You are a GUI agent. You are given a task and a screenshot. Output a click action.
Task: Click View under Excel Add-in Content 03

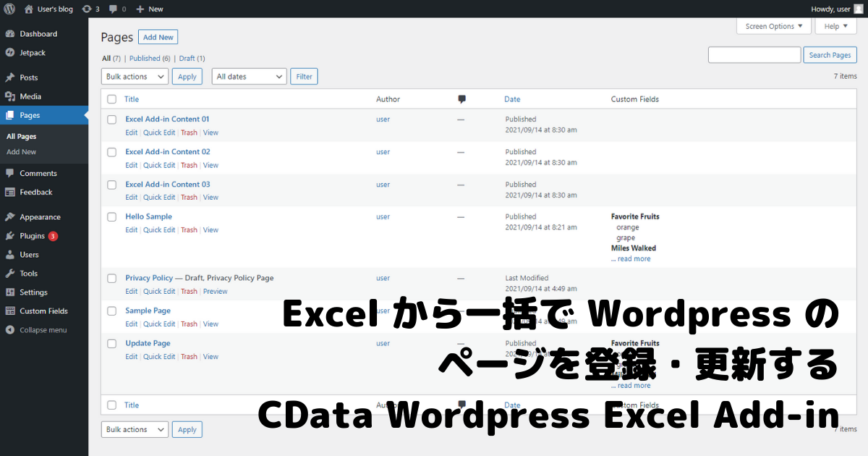[x=210, y=198]
